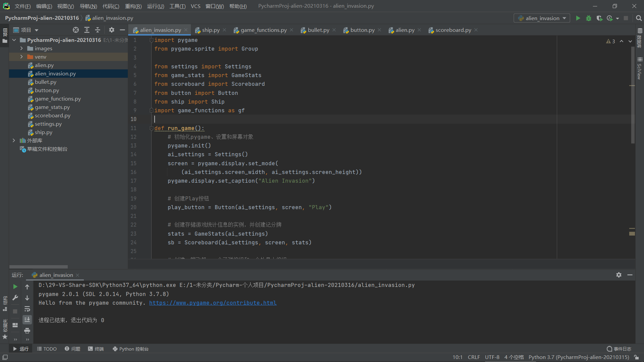Open project panel settings gear
Image resolution: width=644 pixels, height=362 pixels.
coord(112,30)
